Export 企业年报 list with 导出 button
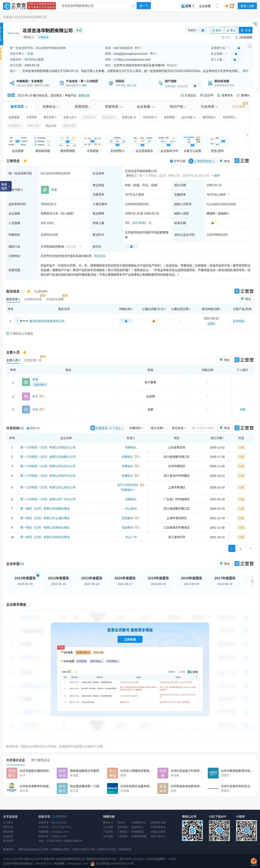This screenshot has width=260, height=868. 225,563
